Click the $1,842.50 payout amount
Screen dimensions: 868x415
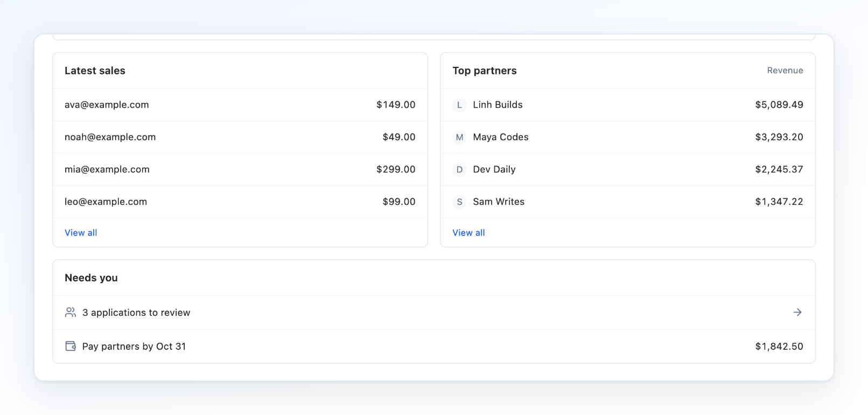point(779,346)
